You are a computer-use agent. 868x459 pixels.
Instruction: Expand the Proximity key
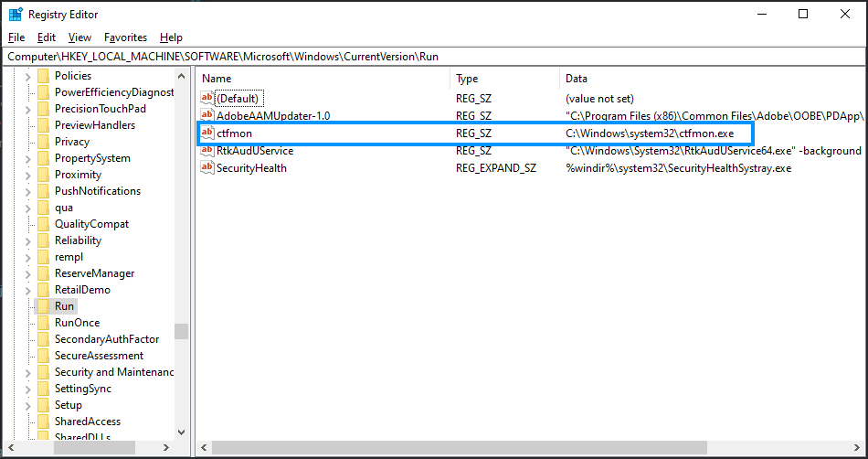pyautogui.click(x=27, y=175)
